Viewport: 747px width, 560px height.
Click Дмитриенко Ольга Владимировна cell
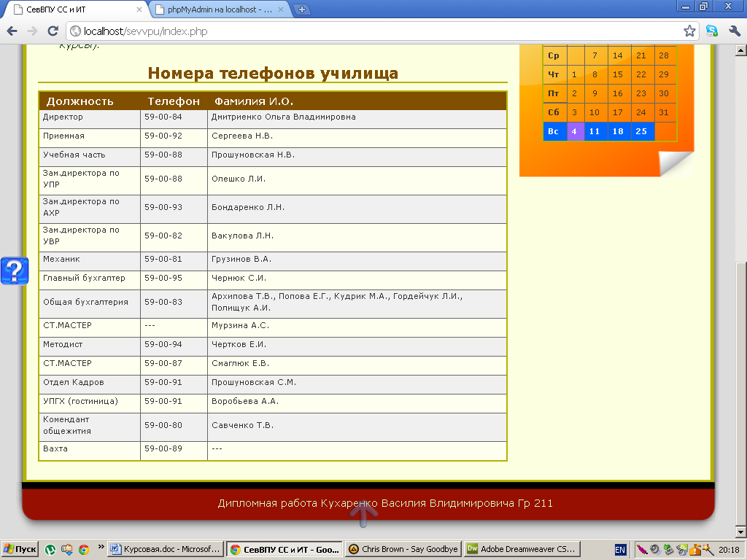[357, 119]
